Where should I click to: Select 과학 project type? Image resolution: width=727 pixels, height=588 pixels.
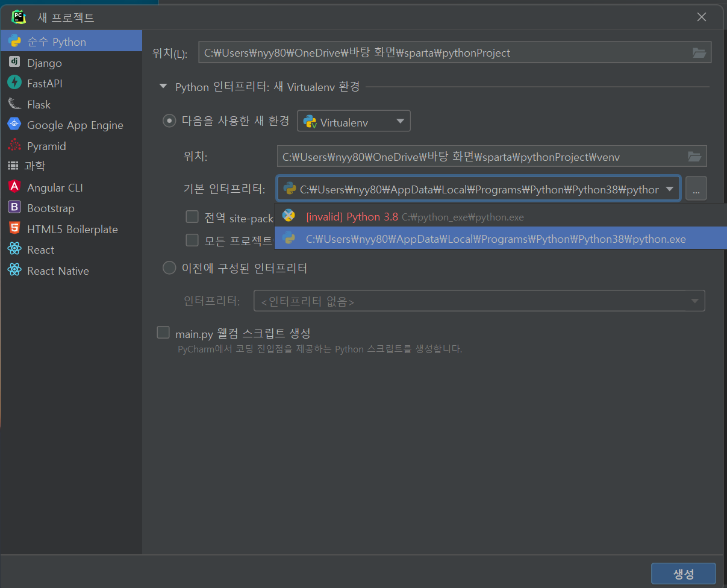point(71,166)
